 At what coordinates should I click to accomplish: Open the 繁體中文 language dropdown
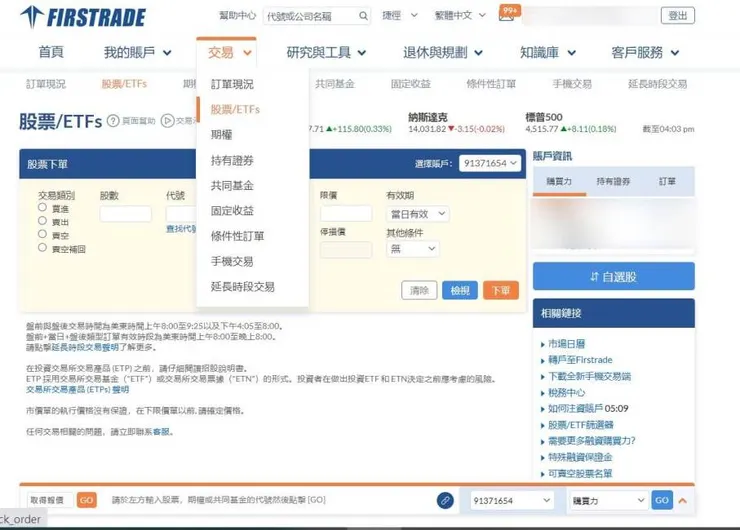460,16
